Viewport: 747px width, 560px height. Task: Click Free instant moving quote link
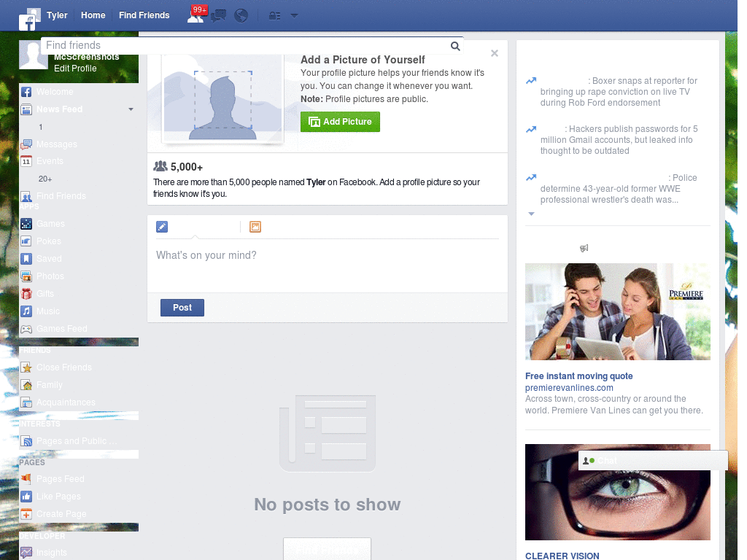(578, 376)
